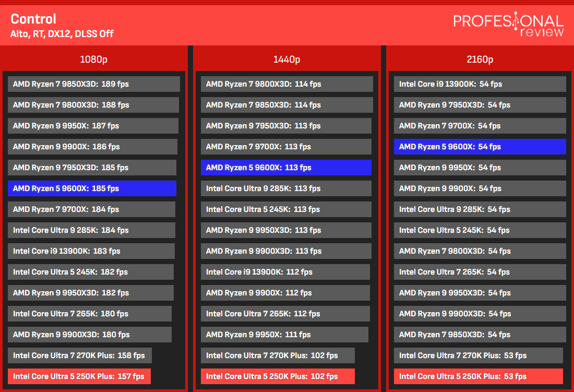Click the Ryzen 9 9950X3D 113 fps row
The image size is (574, 392).
(x=286, y=230)
